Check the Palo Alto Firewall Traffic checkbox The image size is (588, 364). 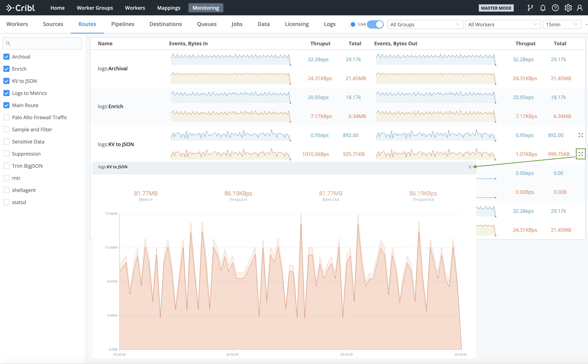pyautogui.click(x=6, y=117)
